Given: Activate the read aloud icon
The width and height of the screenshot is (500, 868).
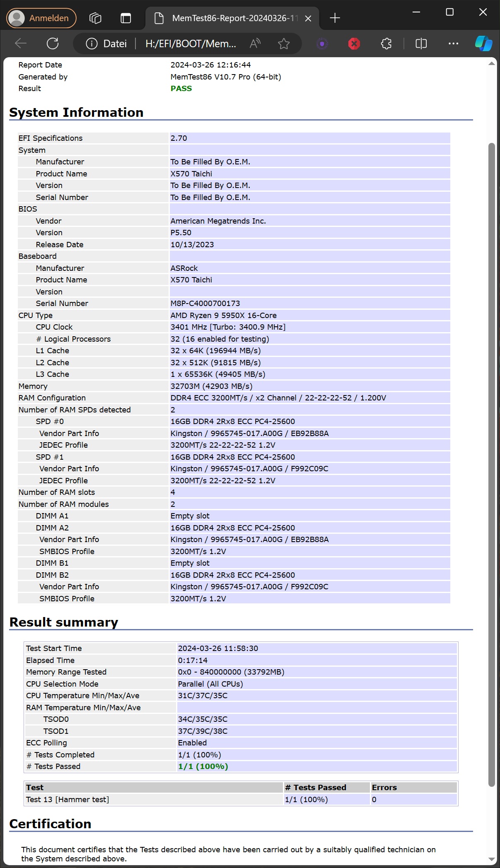Looking at the screenshot, I should [255, 43].
